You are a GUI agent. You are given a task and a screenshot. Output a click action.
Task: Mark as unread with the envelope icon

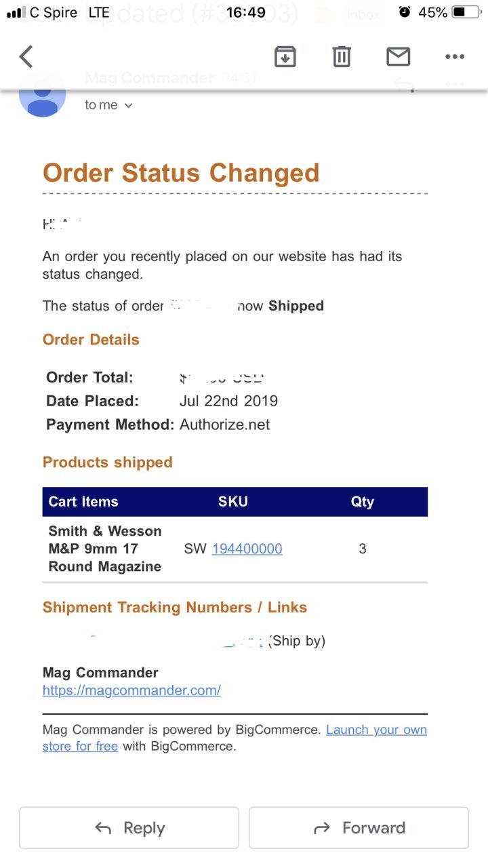(399, 57)
